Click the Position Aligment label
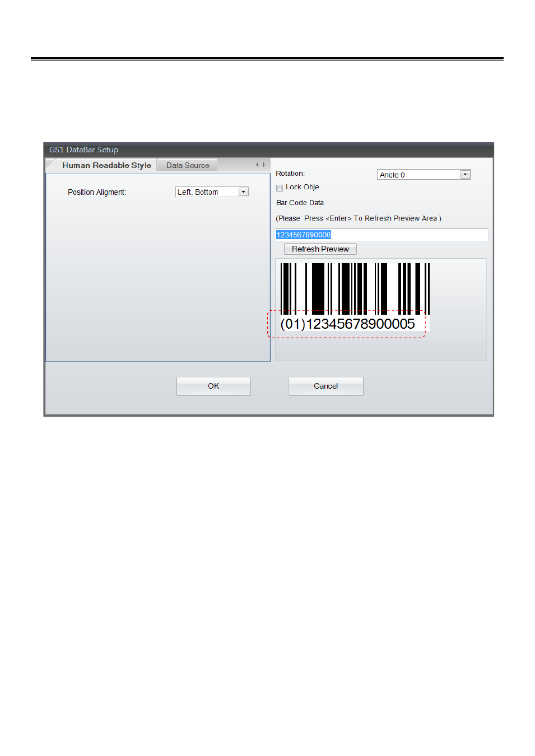Image resolution: width=535 pixels, height=756 pixels. [97, 192]
